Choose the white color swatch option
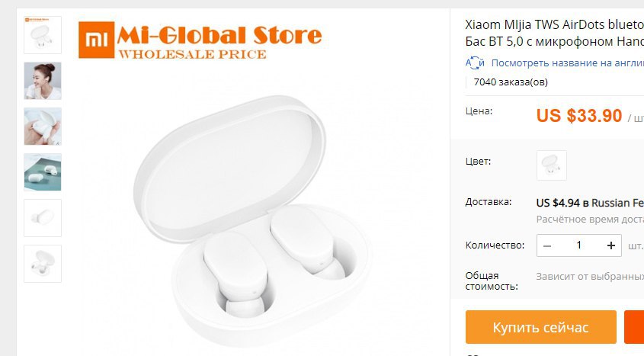This screenshot has width=644, height=356. pos(552,165)
